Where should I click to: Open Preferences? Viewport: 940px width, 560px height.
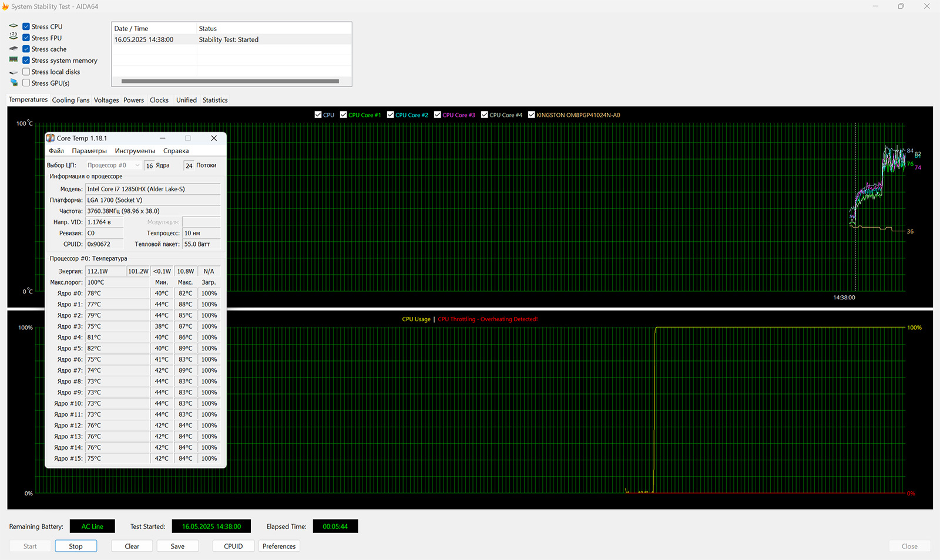click(x=279, y=546)
